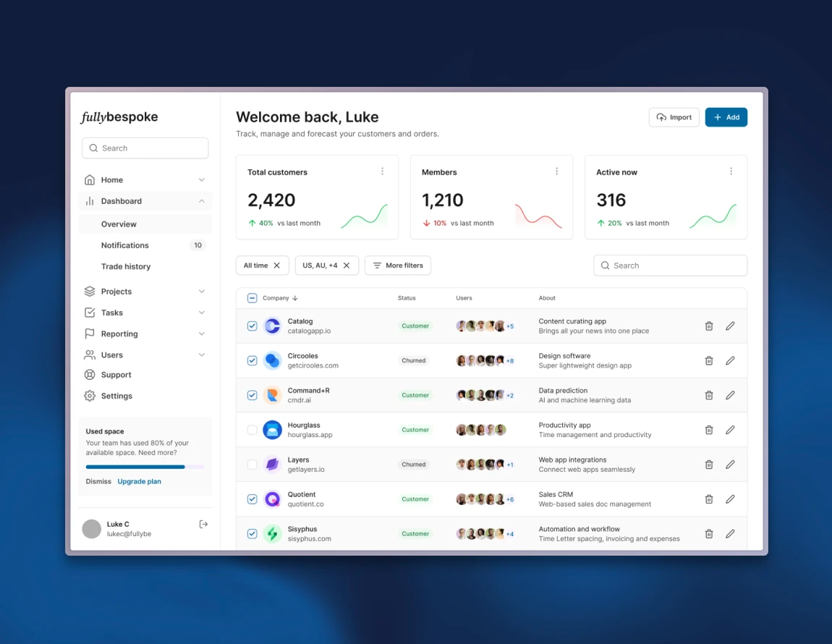Screen dimensions: 832x644
Task: Click the Notifications count badge 10
Action: click(198, 245)
